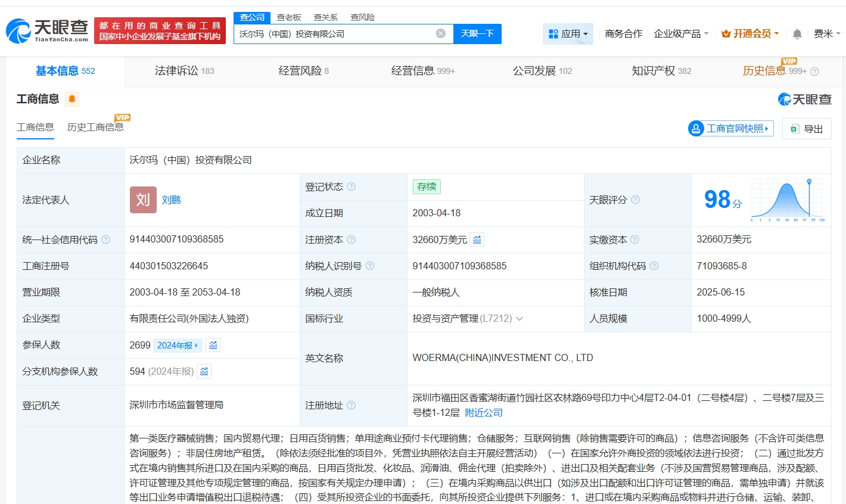Click the 营业期限 value 2003-04-18 至 2053-04-18
Image resolution: width=846 pixels, height=504 pixels.
pyautogui.click(x=185, y=293)
